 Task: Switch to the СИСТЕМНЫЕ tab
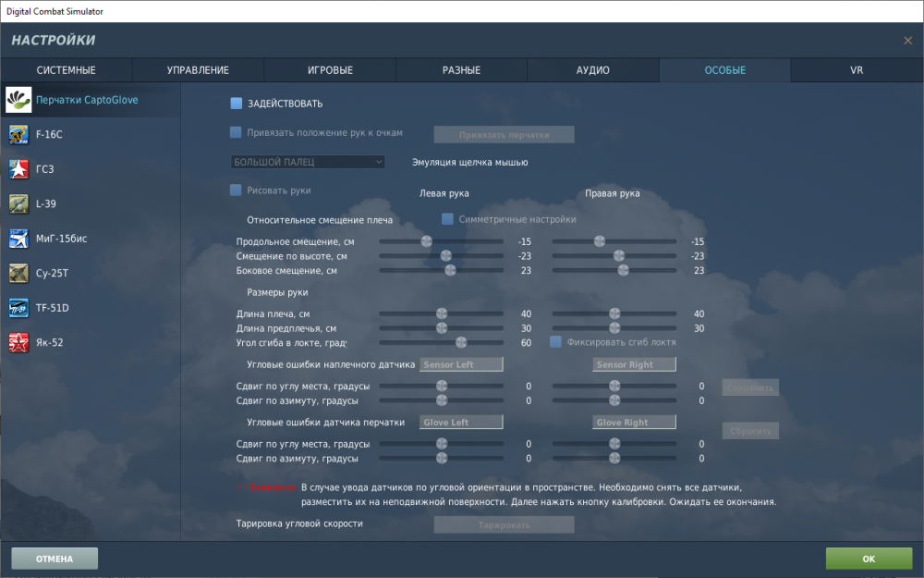point(66,70)
